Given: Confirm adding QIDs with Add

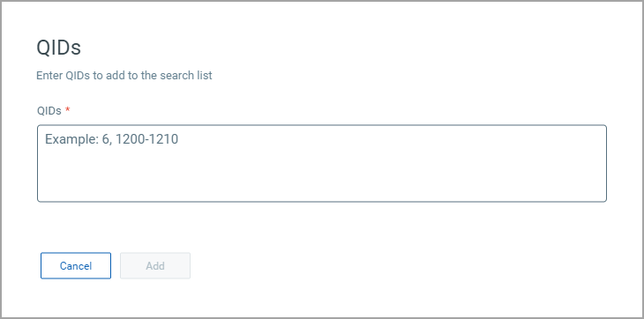Looking at the screenshot, I should click(155, 266).
